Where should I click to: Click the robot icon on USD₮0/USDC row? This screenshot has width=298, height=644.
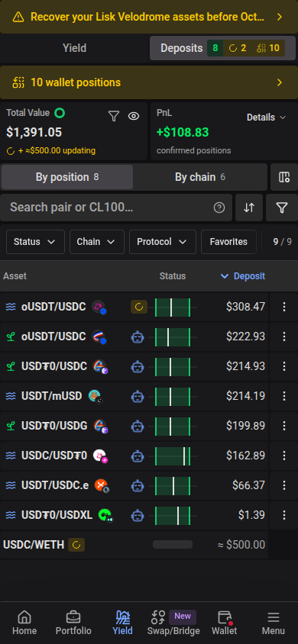tap(138, 366)
